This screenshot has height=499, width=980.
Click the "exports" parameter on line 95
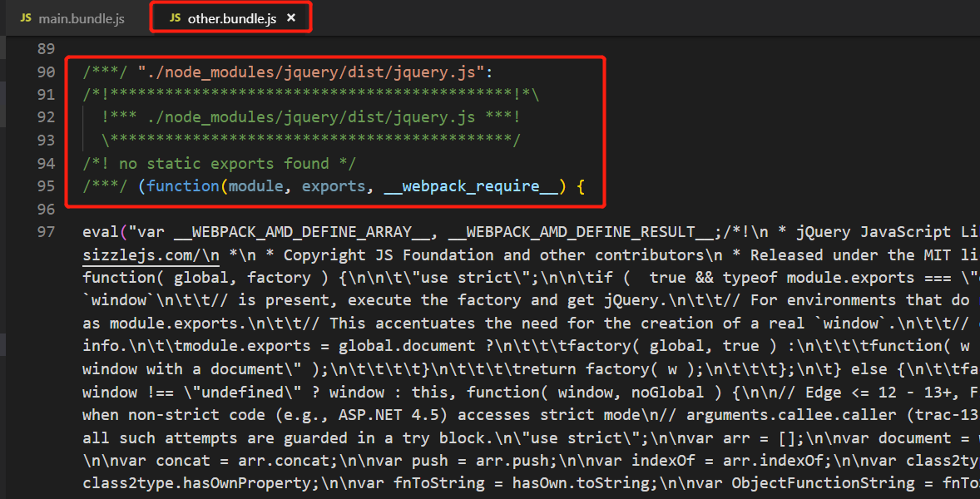tap(334, 186)
